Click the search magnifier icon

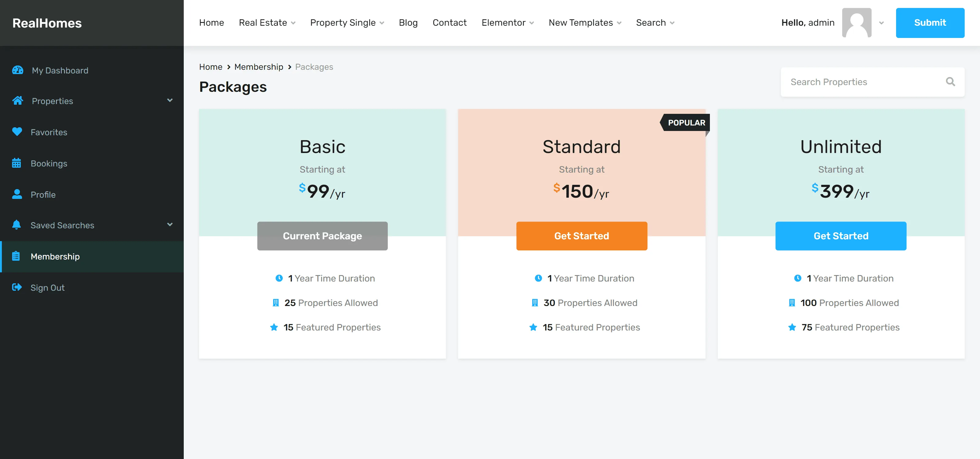[x=950, y=82]
